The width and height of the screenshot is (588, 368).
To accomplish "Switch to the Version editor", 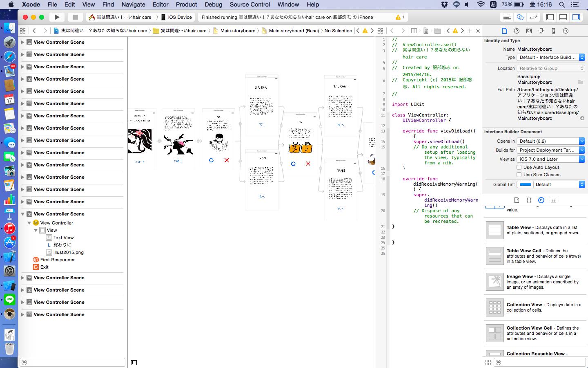I will pos(533,17).
